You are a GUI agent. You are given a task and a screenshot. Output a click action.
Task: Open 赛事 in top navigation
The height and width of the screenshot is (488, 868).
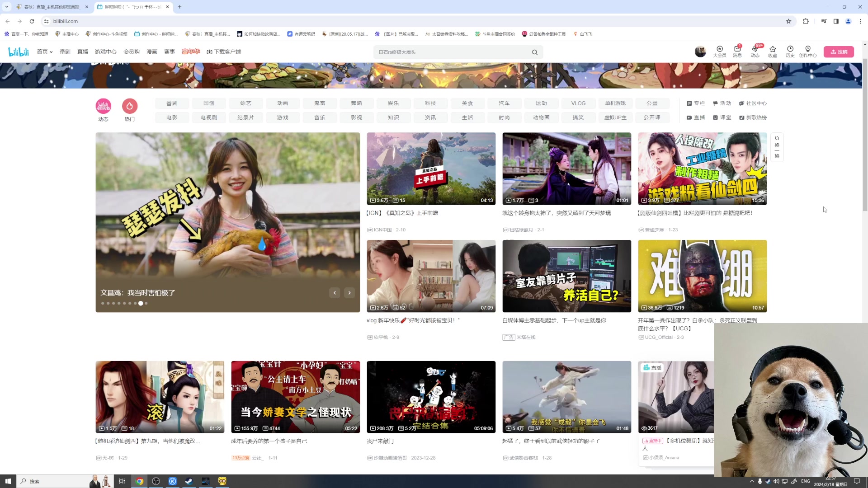tap(170, 52)
